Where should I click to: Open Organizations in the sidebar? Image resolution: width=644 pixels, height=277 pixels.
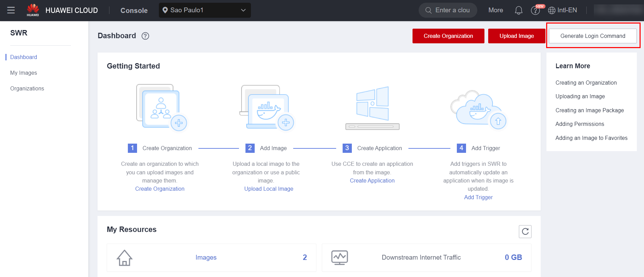(x=27, y=88)
